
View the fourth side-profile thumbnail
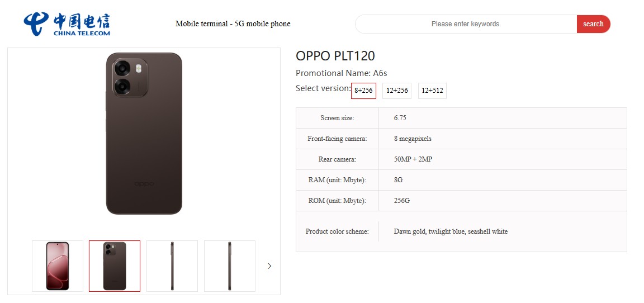(x=230, y=266)
